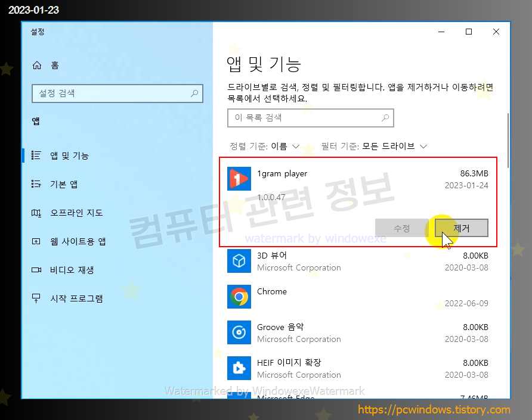Click the Apps for websites (웹 사이트용 앱) icon
This screenshot has height=420, width=532.
tap(36, 241)
